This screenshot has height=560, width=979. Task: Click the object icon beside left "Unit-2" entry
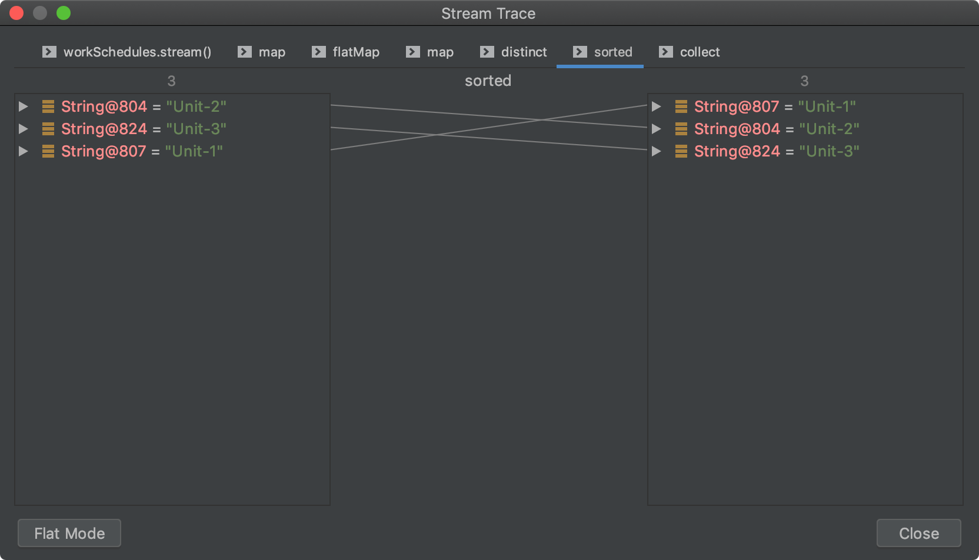click(48, 106)
